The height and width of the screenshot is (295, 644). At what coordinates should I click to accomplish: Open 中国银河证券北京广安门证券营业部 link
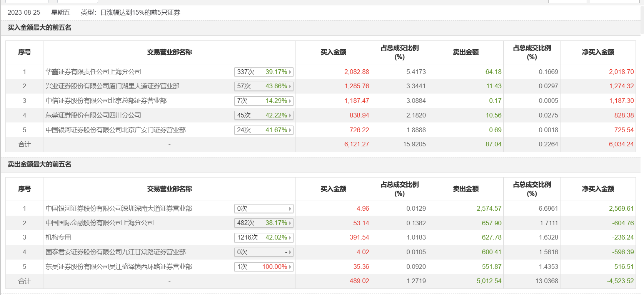115,130
